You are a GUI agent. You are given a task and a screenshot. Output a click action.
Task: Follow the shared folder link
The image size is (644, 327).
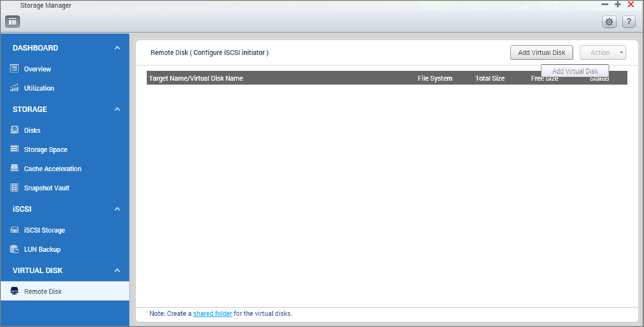[x=212, y=314]
